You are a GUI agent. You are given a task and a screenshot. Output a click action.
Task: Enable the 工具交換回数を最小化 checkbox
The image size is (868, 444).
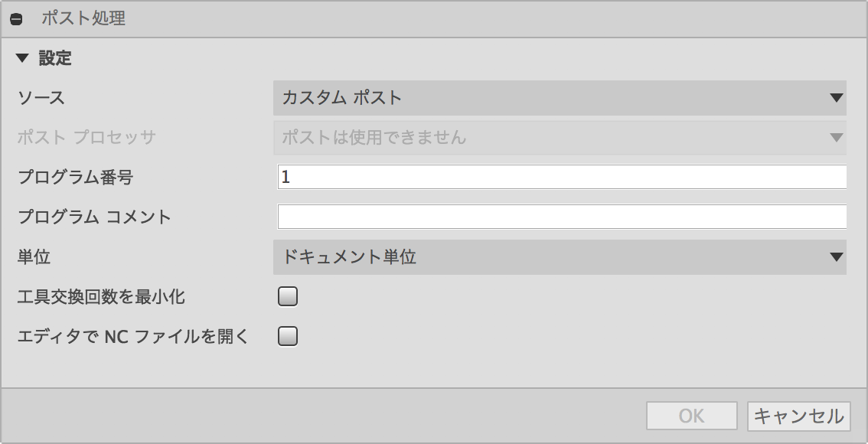pyautogui.click(x=287, y=296)
